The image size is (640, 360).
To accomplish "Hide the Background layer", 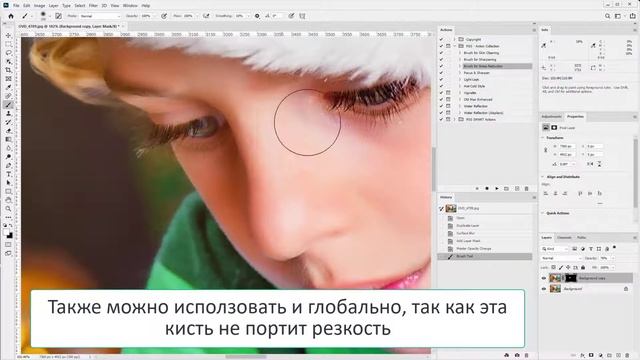I will pyautogui.click(x=544, y=289).
